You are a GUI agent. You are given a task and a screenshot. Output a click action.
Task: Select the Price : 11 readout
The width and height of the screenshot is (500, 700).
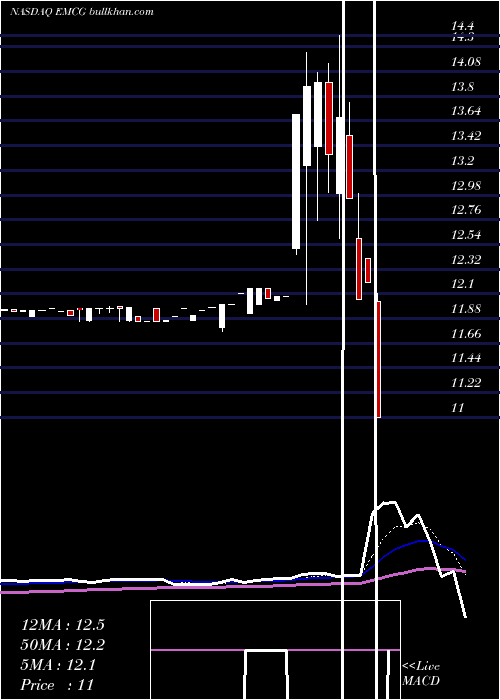tap(57, 685)
